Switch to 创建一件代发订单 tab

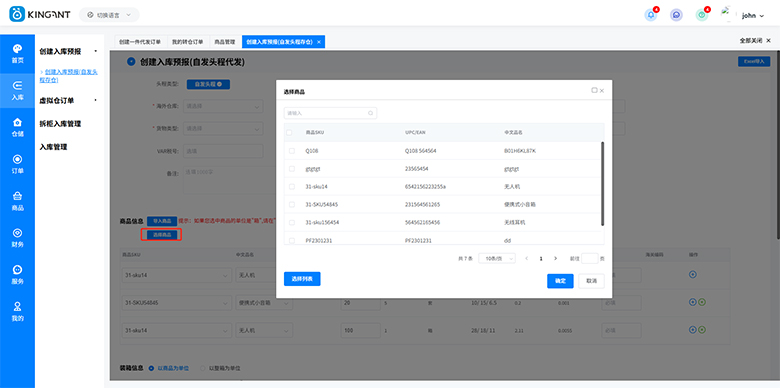point(140,42)
